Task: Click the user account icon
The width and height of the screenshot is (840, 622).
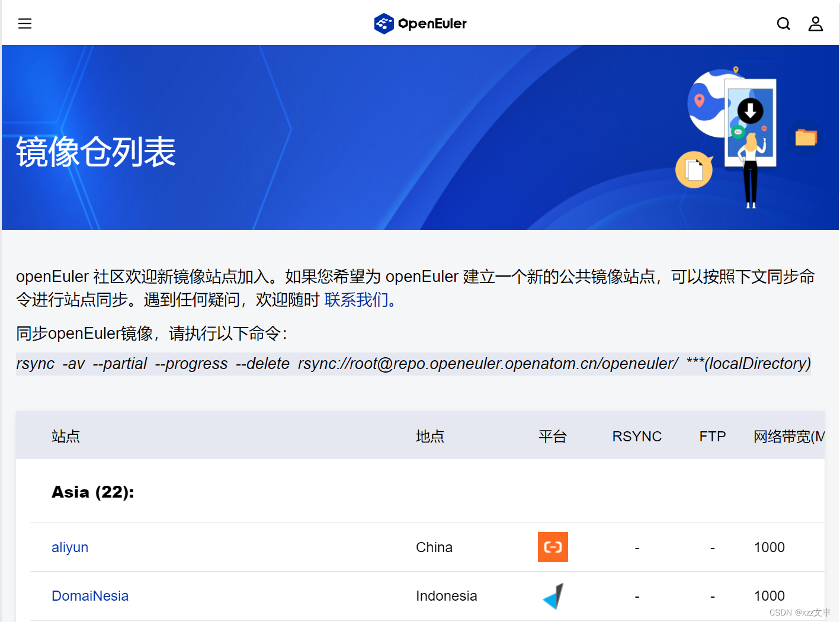Action: click(x=816, y=23)
